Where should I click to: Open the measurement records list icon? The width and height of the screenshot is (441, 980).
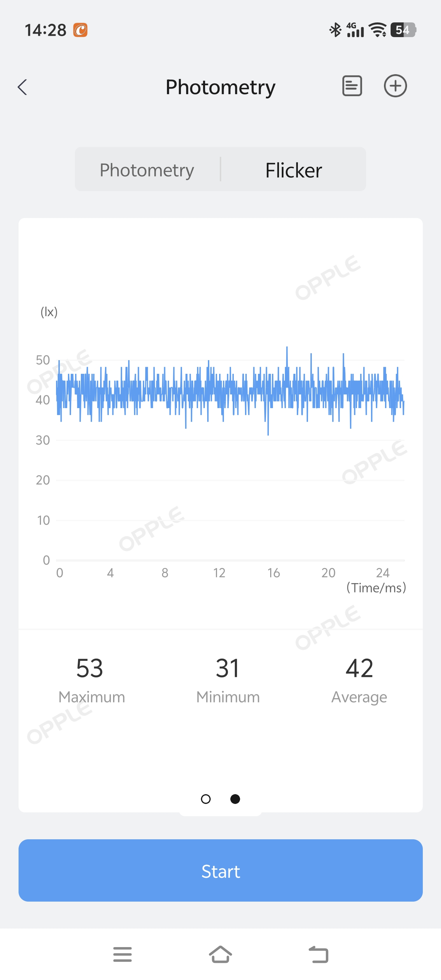(352, 86)
